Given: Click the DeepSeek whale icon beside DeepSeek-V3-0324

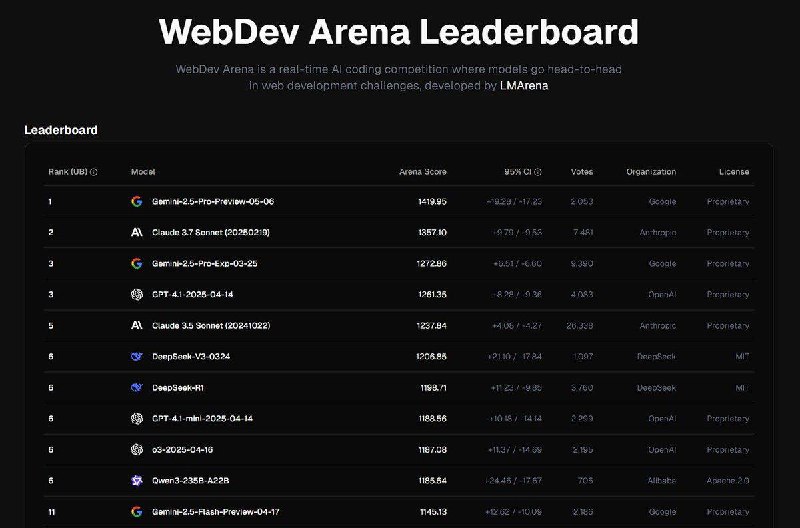Looking at the screenshot, I should (136, 356).
